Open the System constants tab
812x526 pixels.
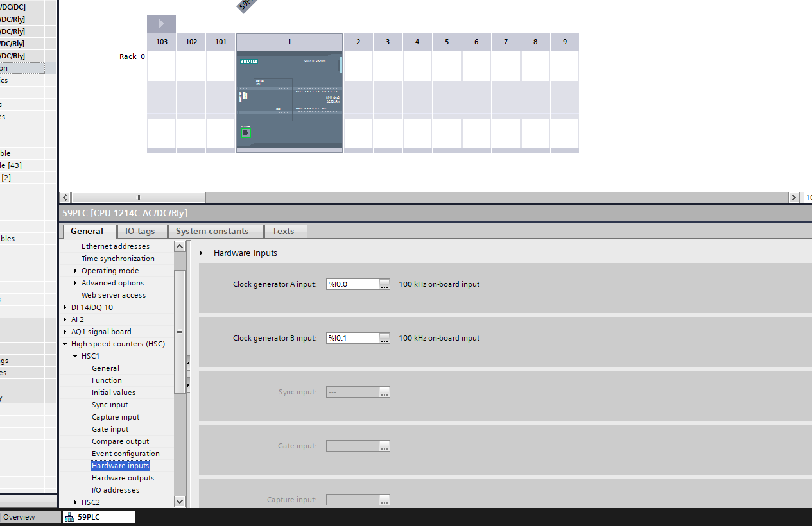[212, 231]
